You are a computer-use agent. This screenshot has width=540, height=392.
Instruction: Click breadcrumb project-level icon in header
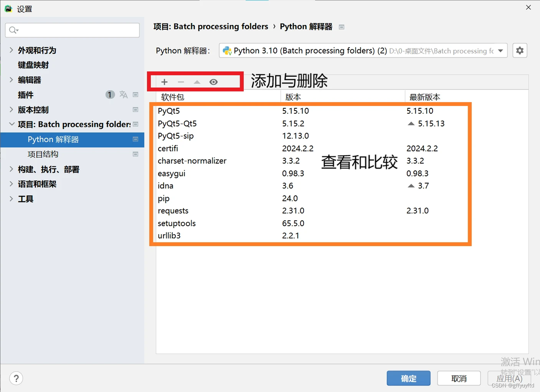pyautogui.click(x=342, y=27)
